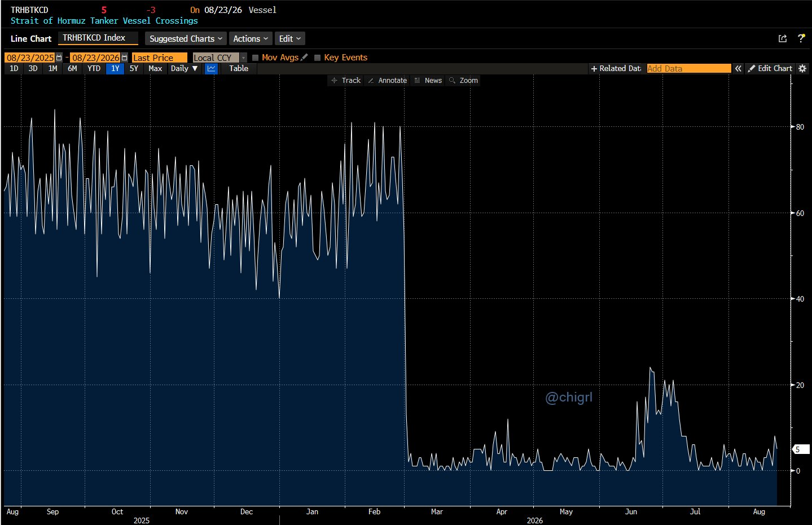
Task: Click the start date field 08/23/2025
Action: pyautogui.click(x=30, y=58)
